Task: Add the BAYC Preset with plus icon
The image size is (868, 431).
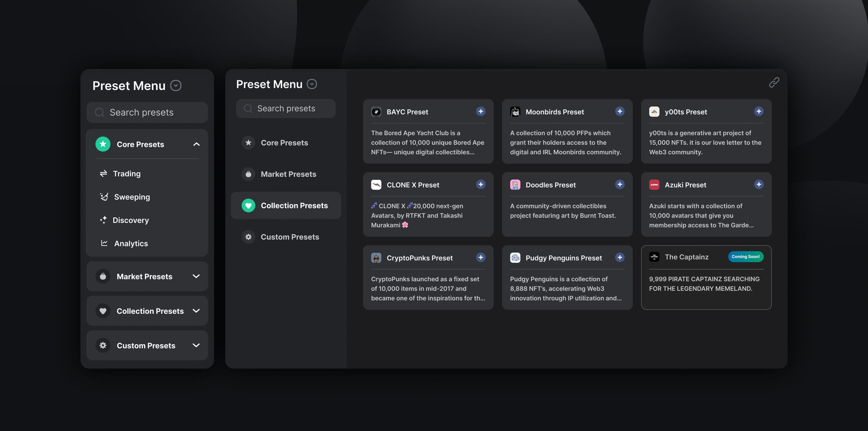Action: point(481,111)
